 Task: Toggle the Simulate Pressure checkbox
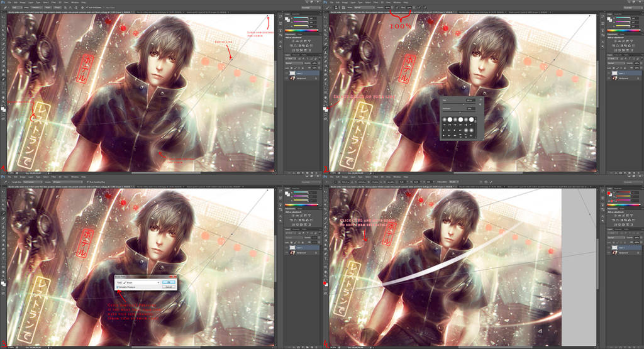(x=118, y=287)
